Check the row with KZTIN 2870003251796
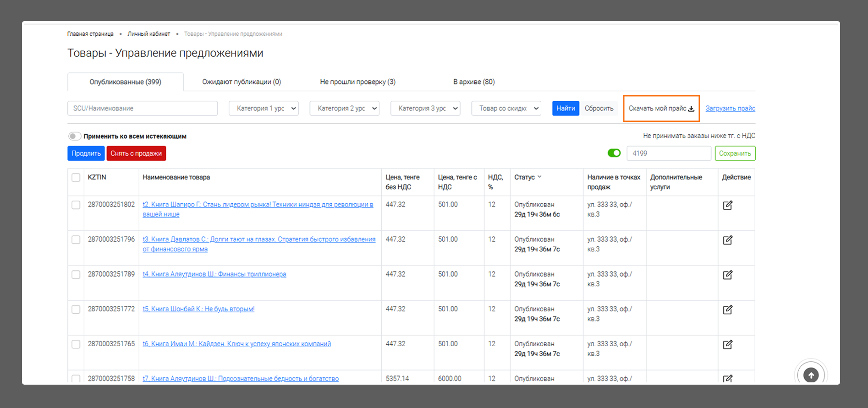The height and width of the screenshot is (408, 868). click(76, 240)
